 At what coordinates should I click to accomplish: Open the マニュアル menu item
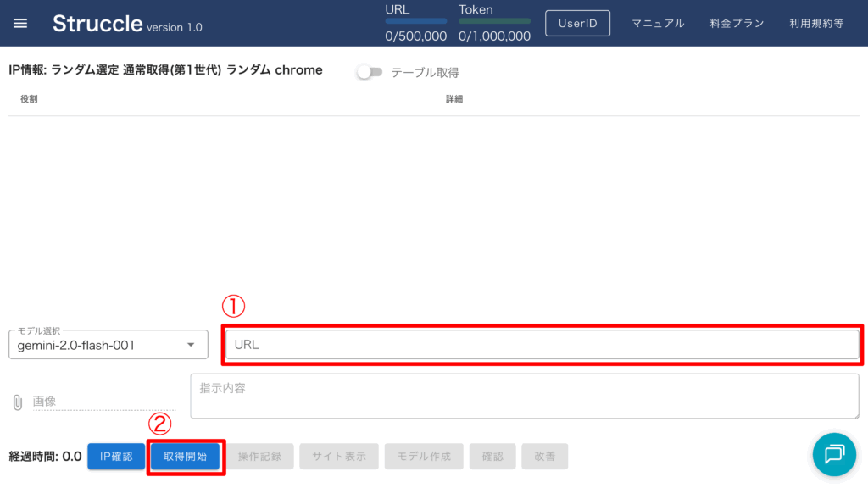(x=658, y=24)
